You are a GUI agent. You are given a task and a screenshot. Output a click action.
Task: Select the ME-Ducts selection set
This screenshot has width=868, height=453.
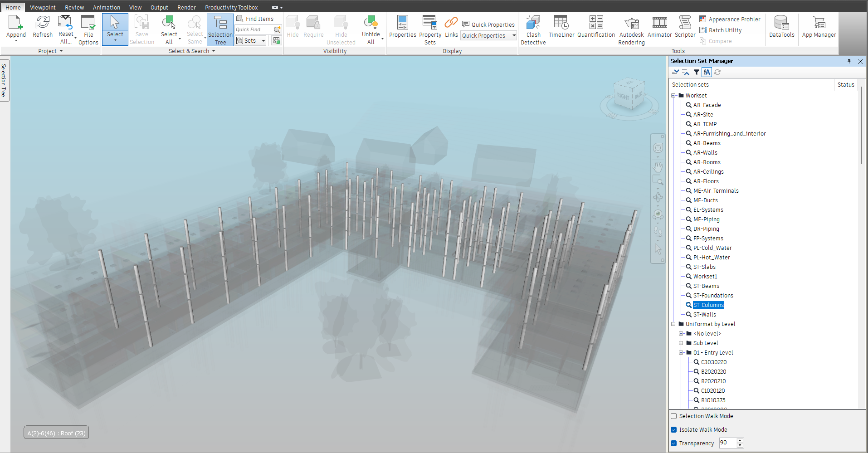pyautogui.click(x=705, y=200)
